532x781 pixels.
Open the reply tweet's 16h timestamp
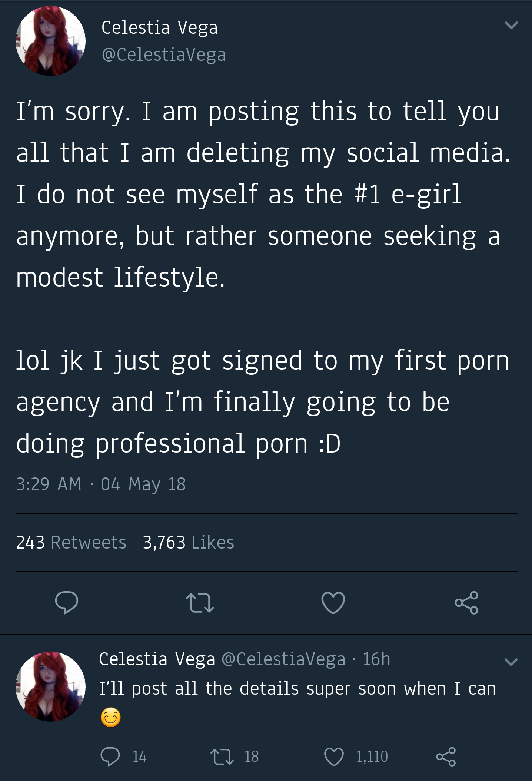[x=376, y=659]
